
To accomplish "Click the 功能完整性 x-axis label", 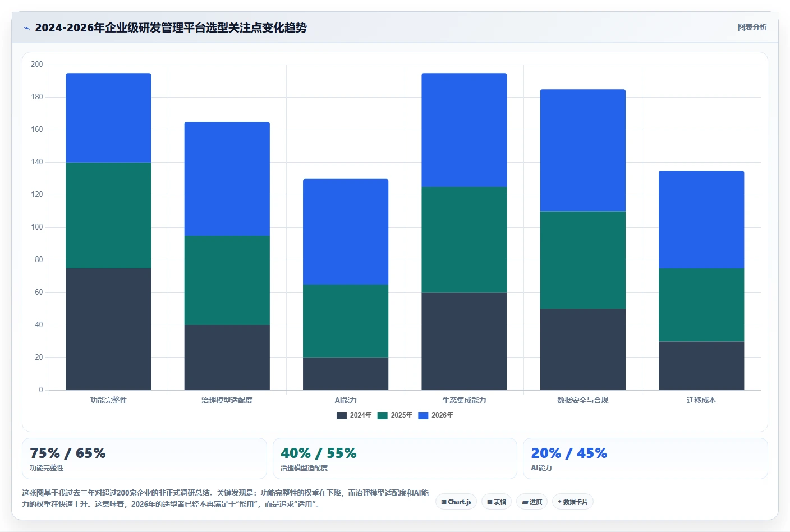I will coord(108,400).
